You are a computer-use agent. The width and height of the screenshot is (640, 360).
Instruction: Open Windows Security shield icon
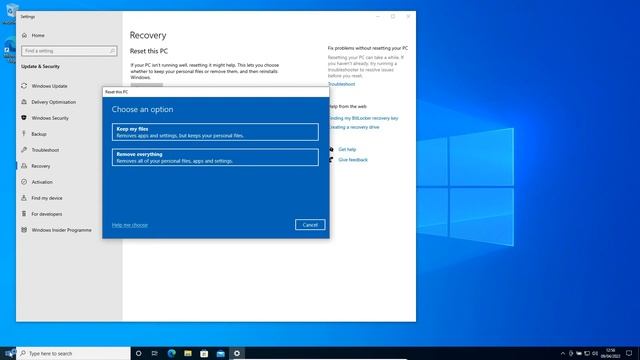[x=24, y=118]
